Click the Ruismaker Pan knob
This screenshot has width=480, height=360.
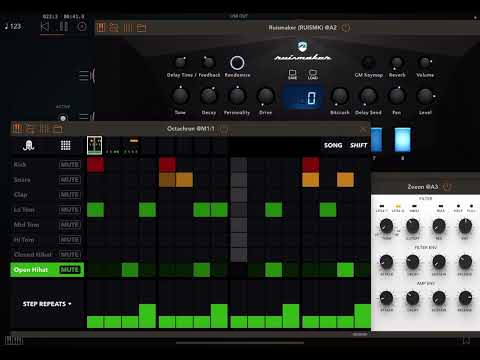397,96
